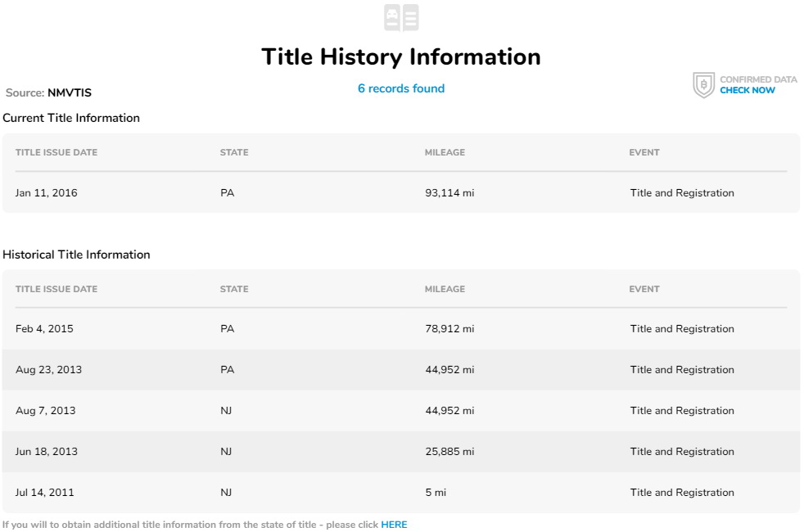Screen dimensions: 804x532
Task: Click the Historical Title Information heading
Action: pos(76,255)
